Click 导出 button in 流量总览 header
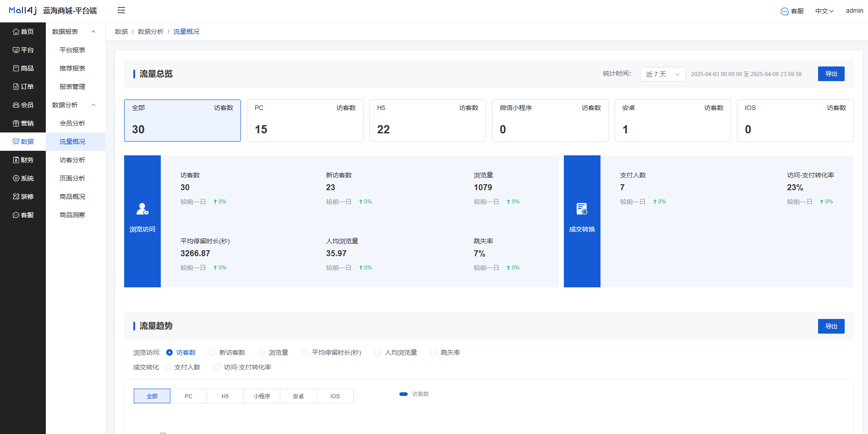The width and height of the screenshot is (868, 434). point(831,74)
